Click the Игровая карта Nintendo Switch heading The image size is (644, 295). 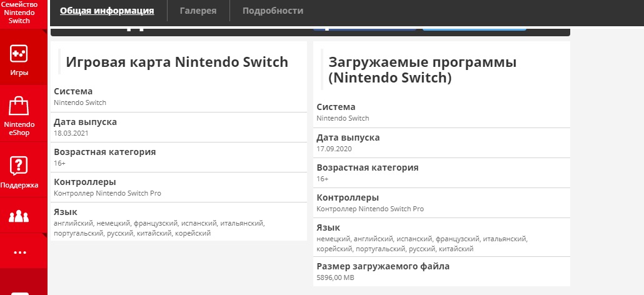177,62
